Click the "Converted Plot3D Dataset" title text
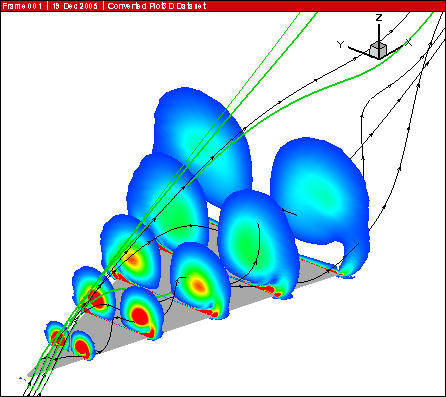Screen dimensions: 446x397 point(157,6)
